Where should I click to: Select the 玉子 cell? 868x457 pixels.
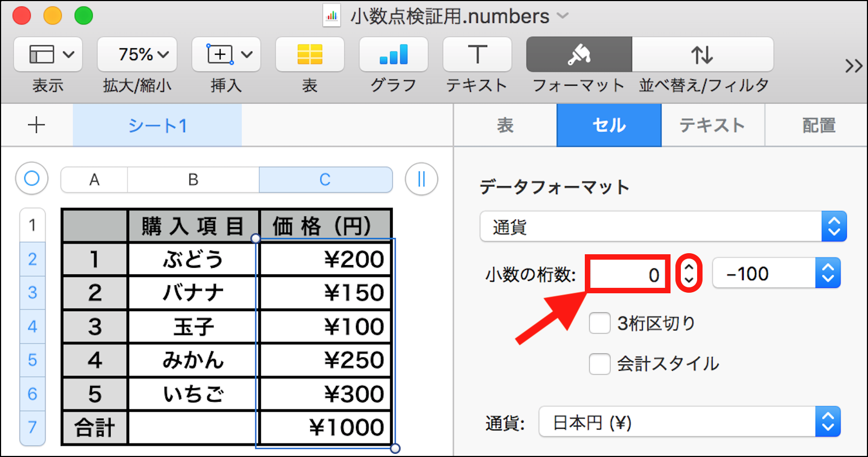point(193,326)
